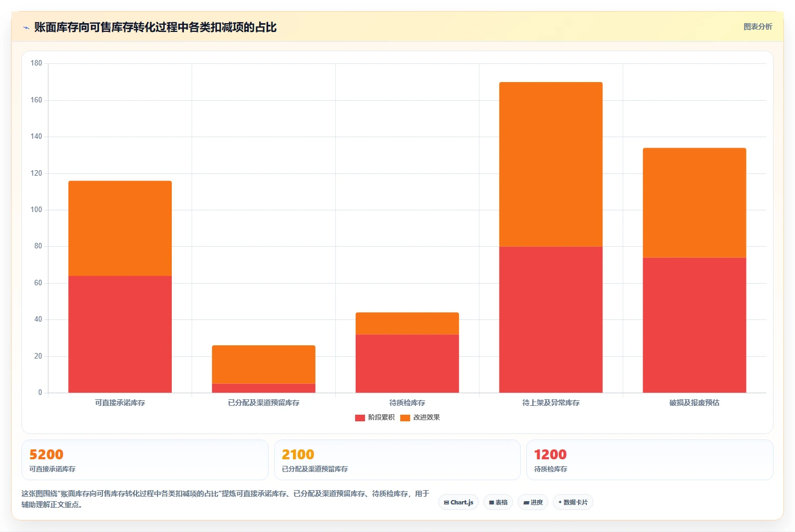The image size is (795, 532).
Task: Click x-axis label 待质检库存
Action: 407,403
